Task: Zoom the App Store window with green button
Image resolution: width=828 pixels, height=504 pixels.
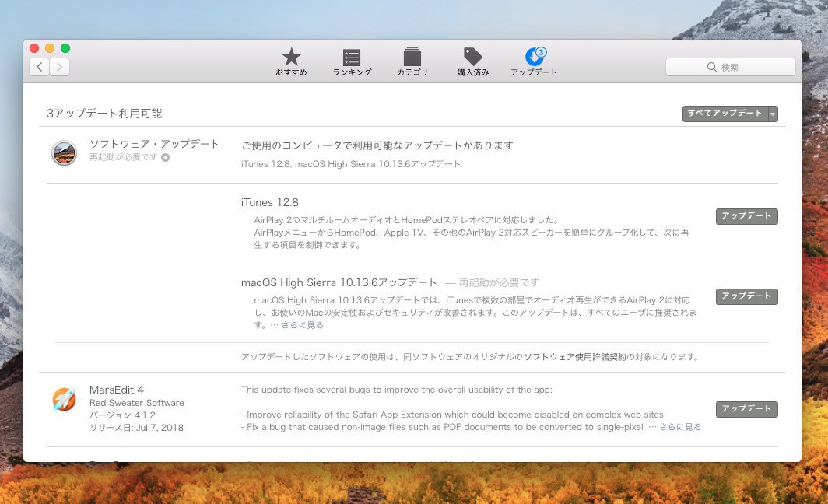Action: (65, 48)
